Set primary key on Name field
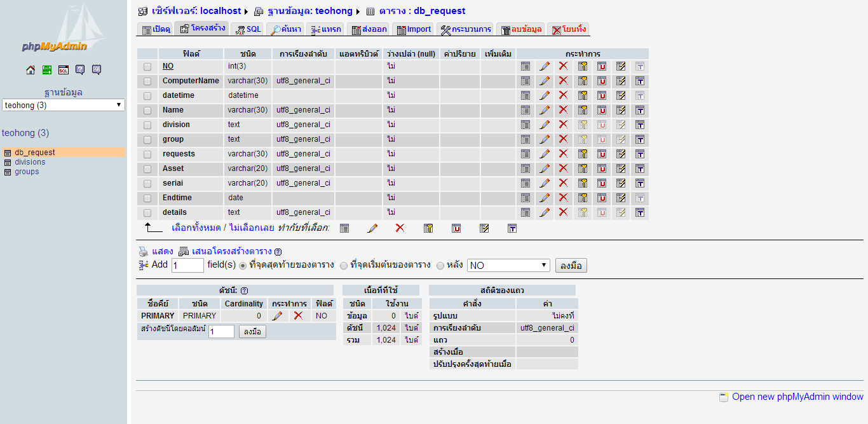Viewport: 868px width, 424px height. [x=582, y=110]
